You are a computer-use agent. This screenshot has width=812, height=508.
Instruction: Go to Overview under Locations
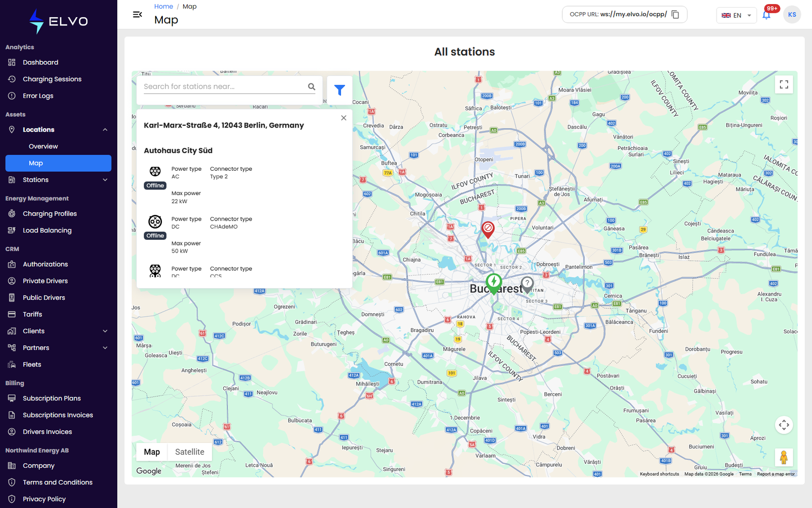43,146
